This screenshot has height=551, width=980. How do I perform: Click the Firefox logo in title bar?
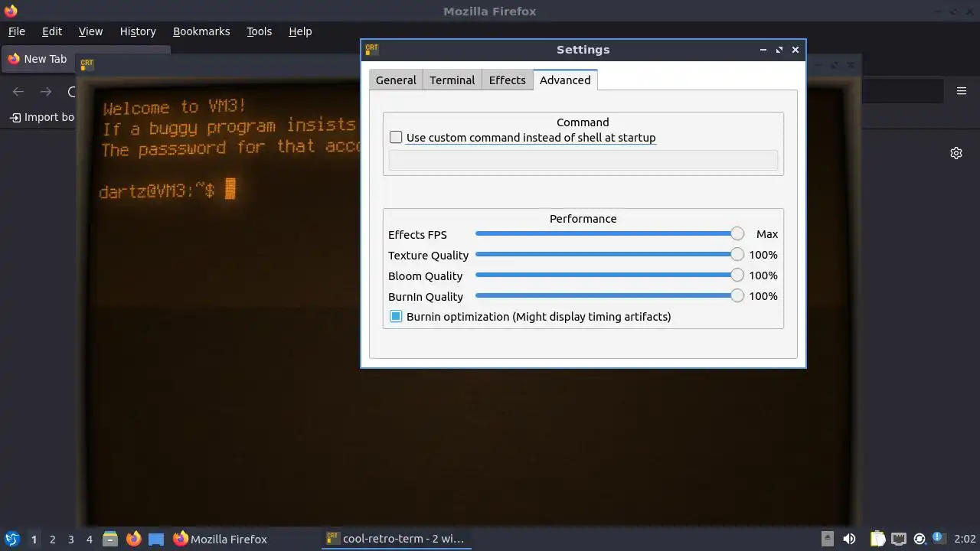tap(10, 11)
